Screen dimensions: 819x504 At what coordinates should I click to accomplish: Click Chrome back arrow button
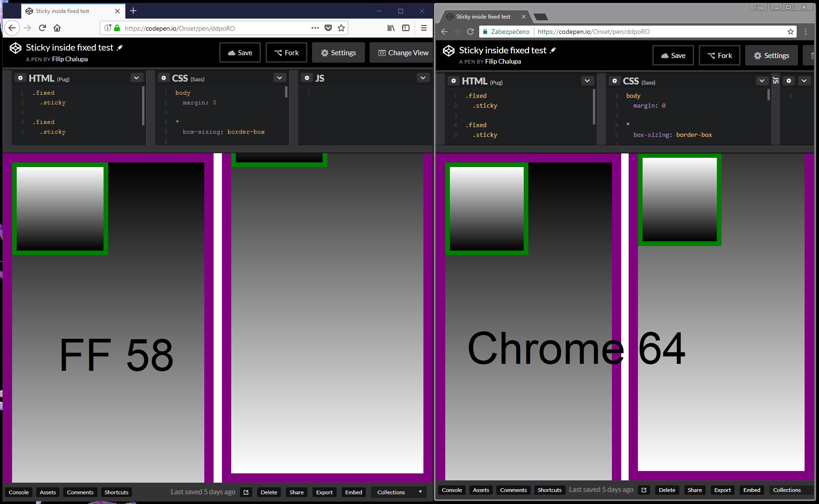pos(444,32)
